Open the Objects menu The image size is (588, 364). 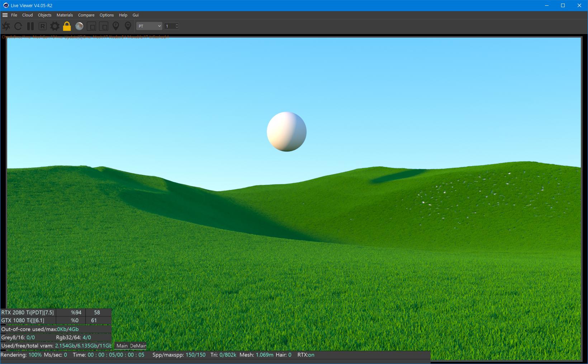coord(44,15)
